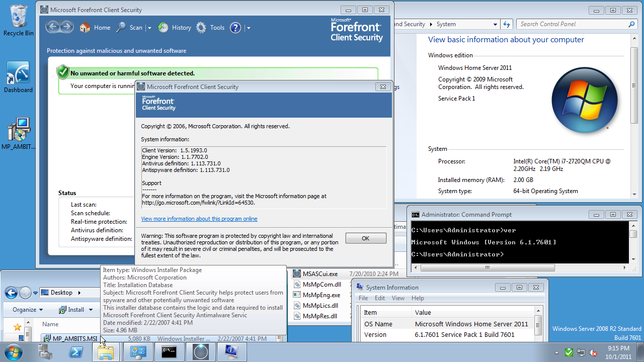Expand the help dropdown arrow in Forefront
Screen dimensions: 644x362
pyautogui.click(x=249, y=28)
